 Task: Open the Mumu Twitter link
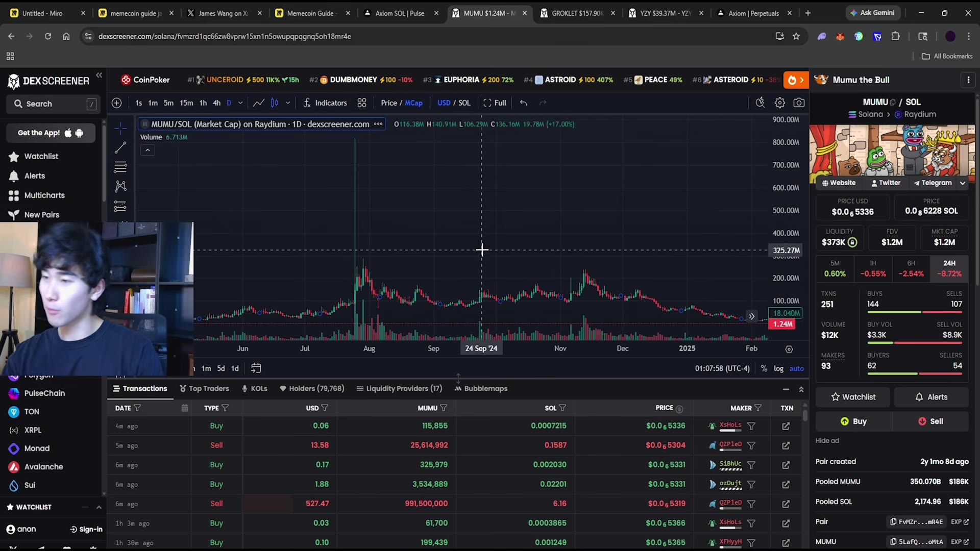click(886, 183)
